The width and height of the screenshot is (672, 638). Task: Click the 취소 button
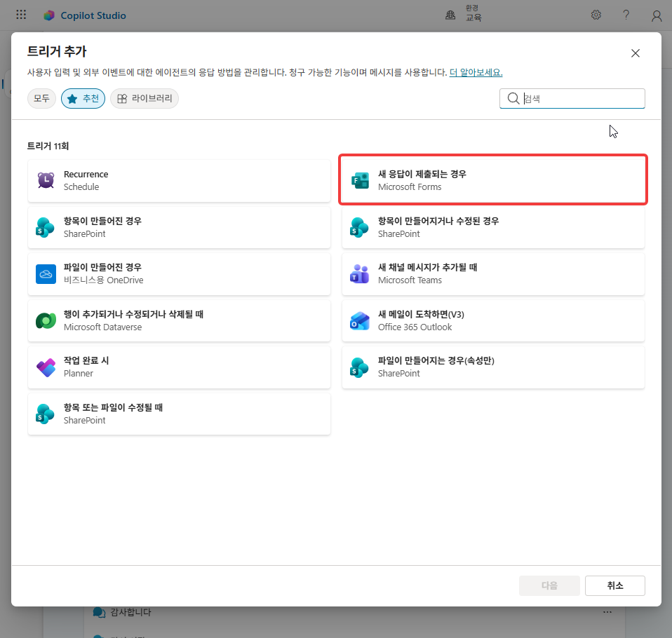(x=615, y=585)
